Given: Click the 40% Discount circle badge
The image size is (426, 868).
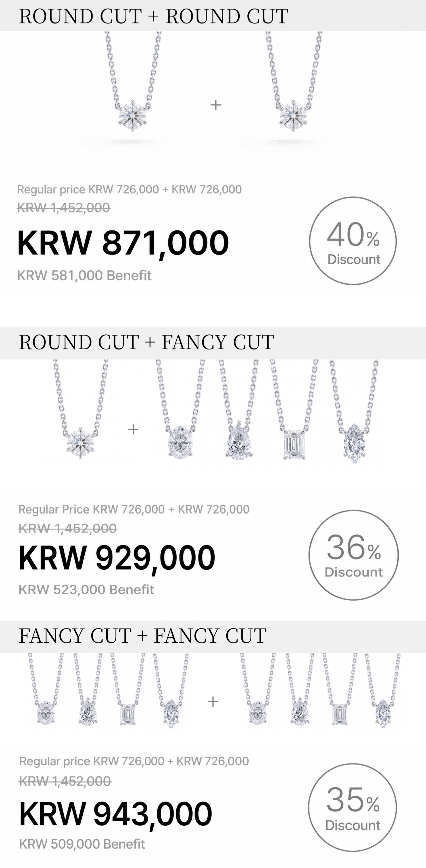Looking at the screenshot, I should tap(353, 241).
